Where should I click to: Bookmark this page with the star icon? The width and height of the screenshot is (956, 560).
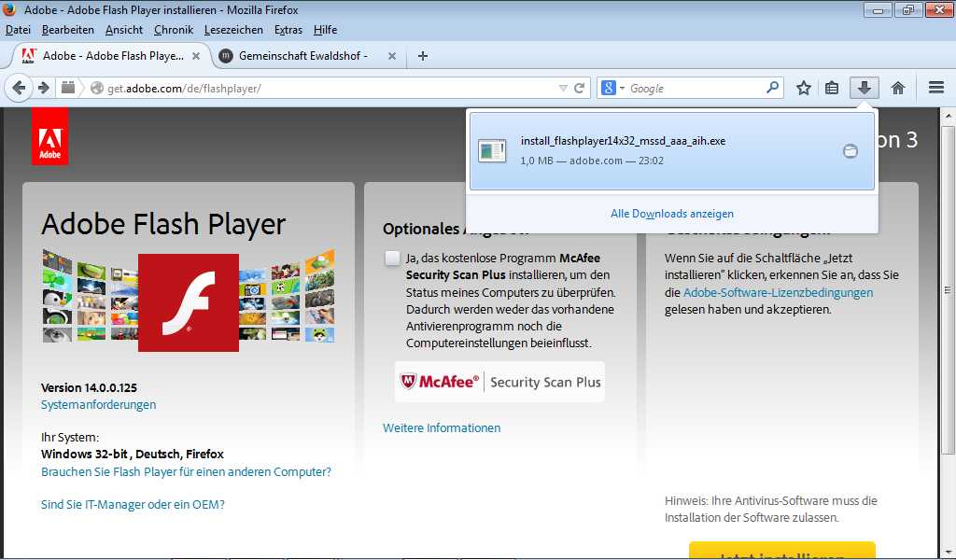tap(804, 89)
